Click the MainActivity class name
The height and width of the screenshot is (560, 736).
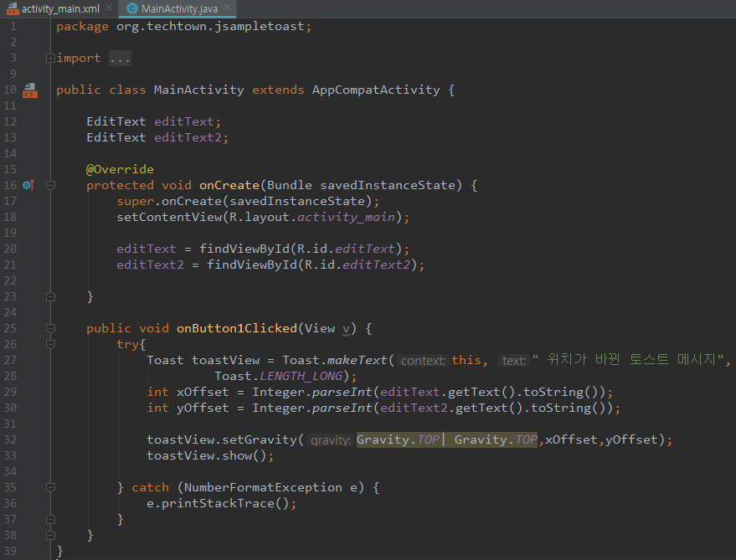[199, 90]
